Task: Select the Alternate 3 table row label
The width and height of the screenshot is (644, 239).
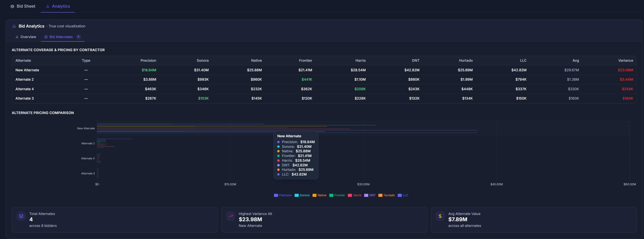Action: [25, 98]
